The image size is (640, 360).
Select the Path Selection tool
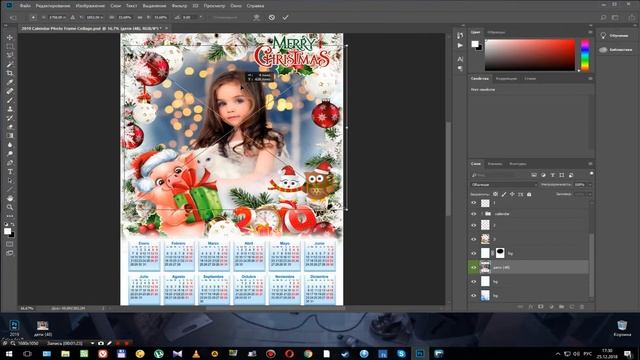coord(10,181)
